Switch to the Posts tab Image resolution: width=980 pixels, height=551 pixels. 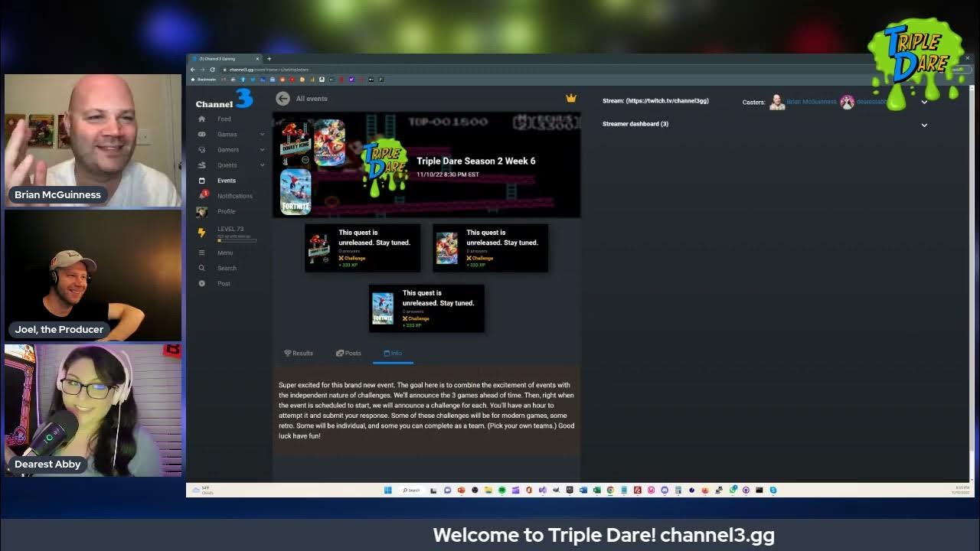[x=348, y=354]
